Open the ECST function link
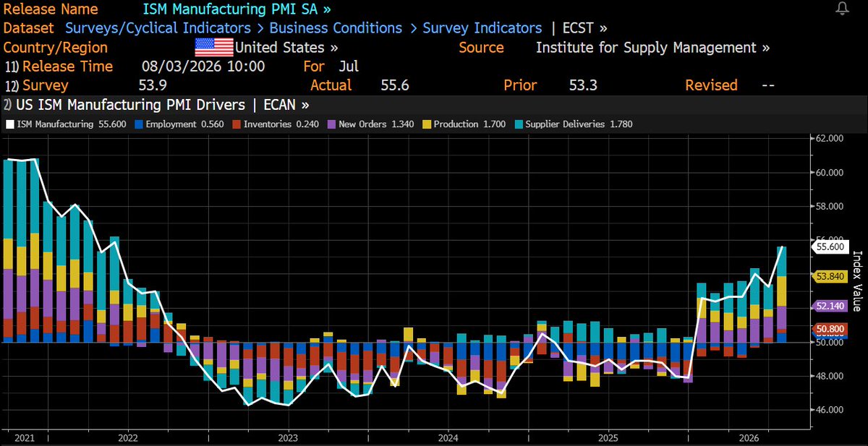Image resolution: width=868 pixels, height=446 pixels. (x=585, y=28)
